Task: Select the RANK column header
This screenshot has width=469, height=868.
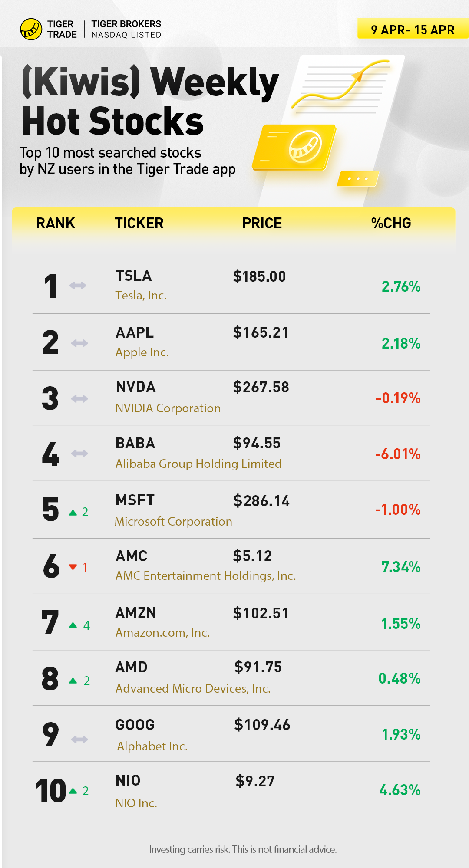Action: click(x=56, y=223)
